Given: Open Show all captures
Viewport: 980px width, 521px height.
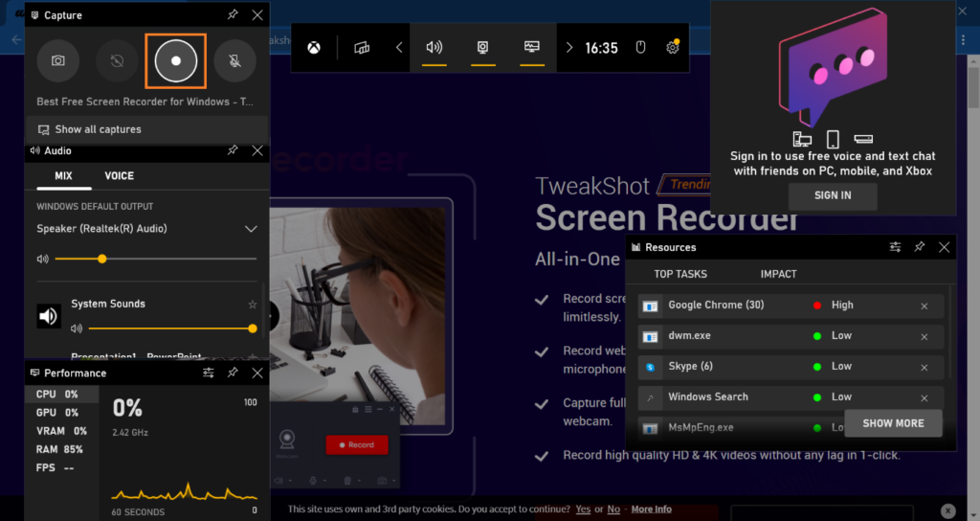Looking at the screenshot, I should (x=146, y=129).
